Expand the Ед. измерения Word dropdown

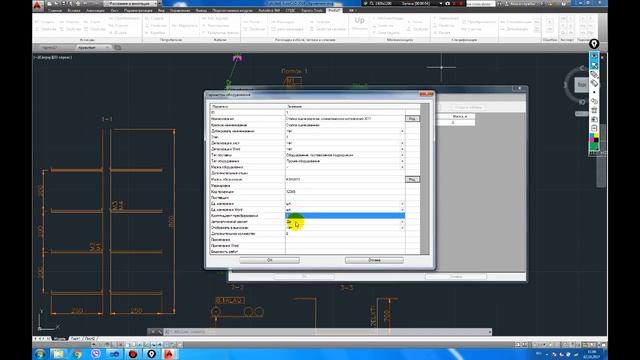[402, 210]
